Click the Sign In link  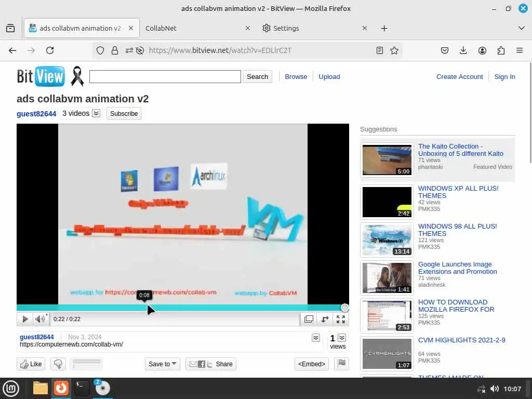tap(504, 77)
